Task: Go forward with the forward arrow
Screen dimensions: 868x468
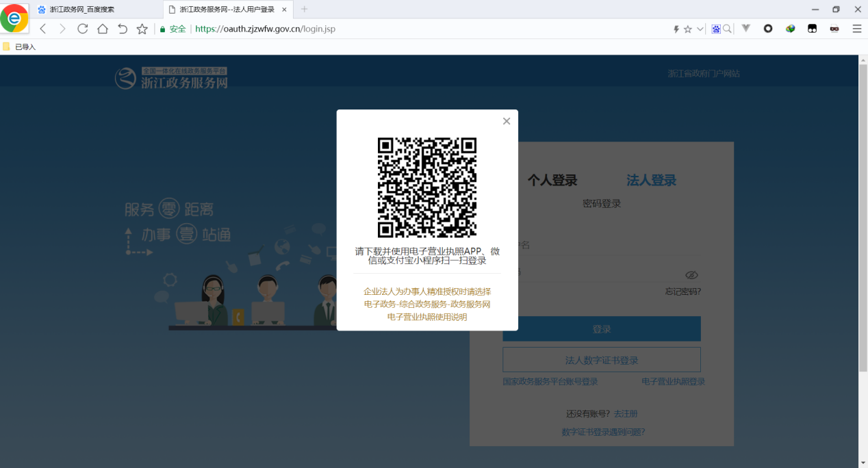Action: click(x=62, y=29)
